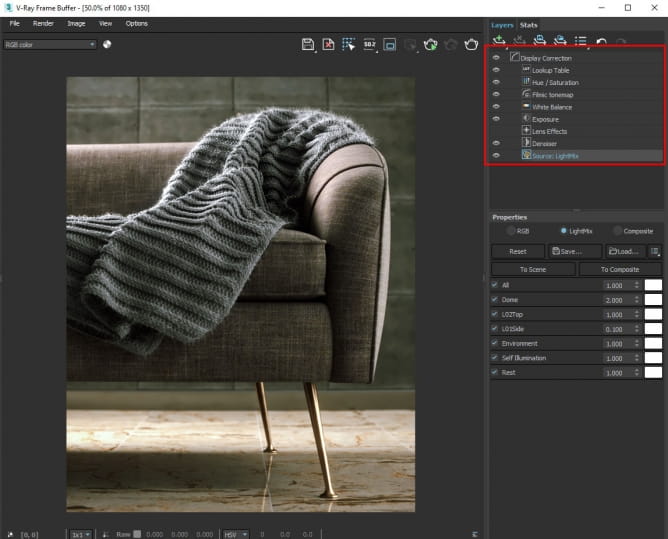Activate the region render selection icon
The width and height of the screenshot is (668, 539).
coord(349,44)
